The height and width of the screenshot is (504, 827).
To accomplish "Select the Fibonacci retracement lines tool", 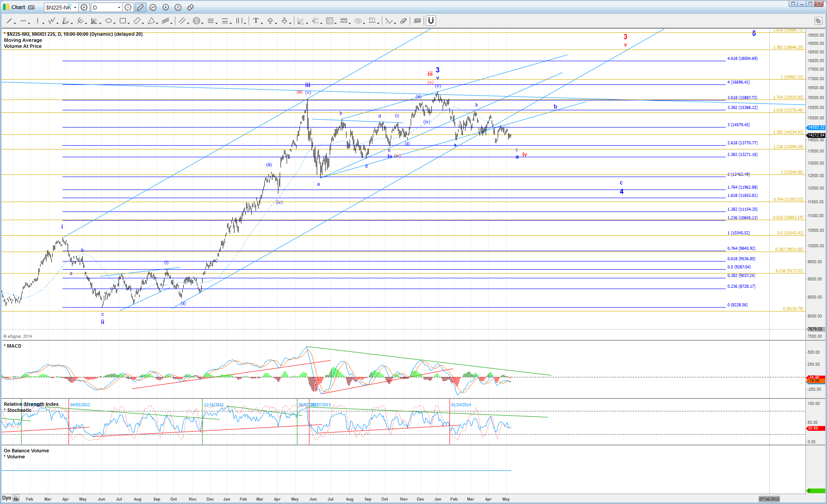I will tap(211, 21).
